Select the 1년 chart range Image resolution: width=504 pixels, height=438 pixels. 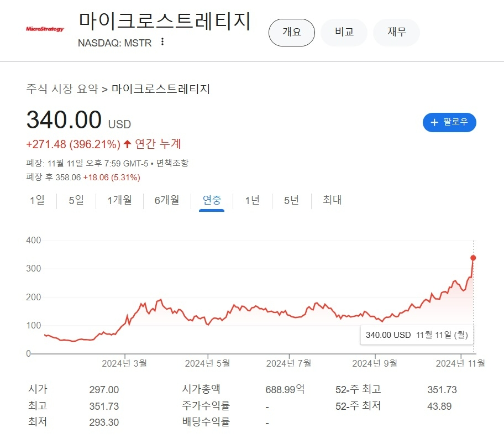click(x=253, y=200)
